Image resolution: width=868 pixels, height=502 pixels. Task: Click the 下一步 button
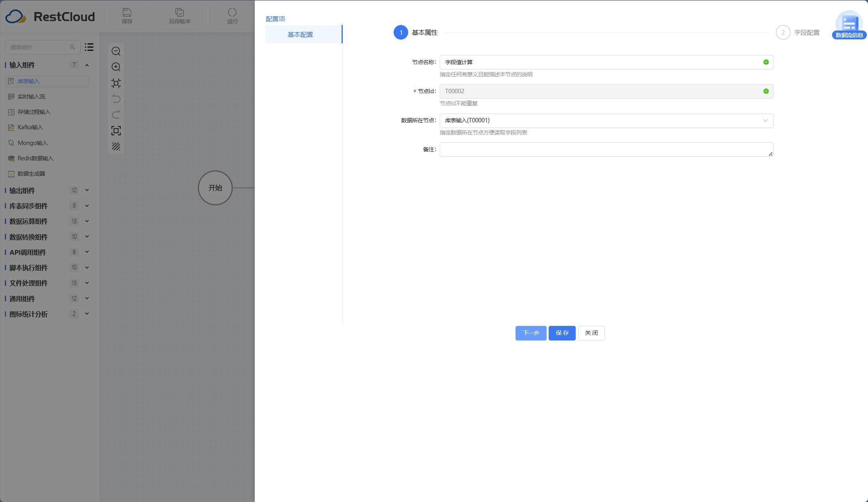[531, 333]
